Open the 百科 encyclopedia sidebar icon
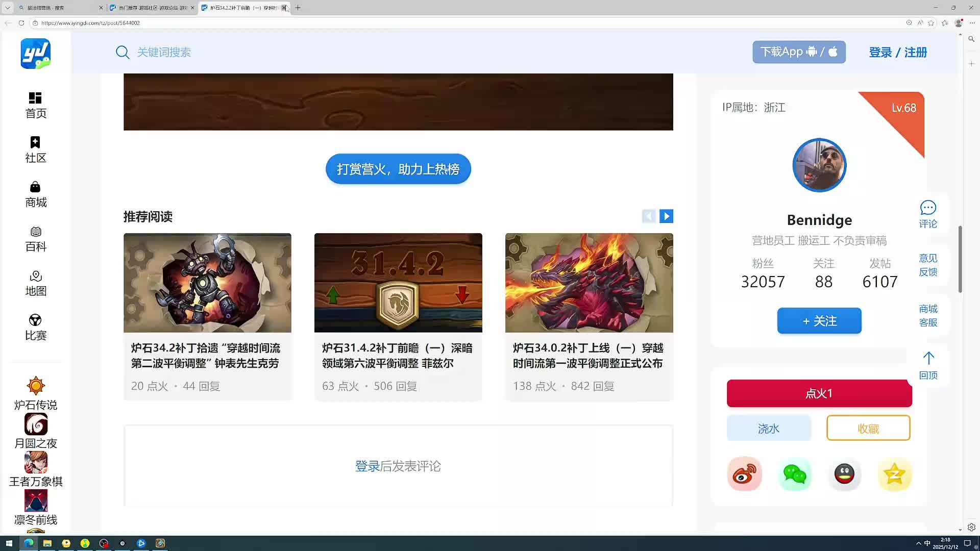Viewport: 980px width, 551px height. (35, 232)
